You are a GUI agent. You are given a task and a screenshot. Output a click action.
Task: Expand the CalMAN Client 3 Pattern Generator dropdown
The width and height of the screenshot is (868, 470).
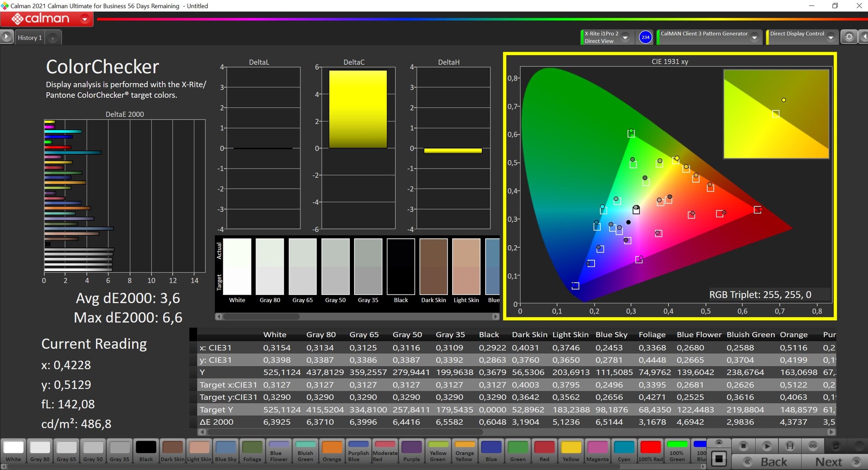point(754,38)
